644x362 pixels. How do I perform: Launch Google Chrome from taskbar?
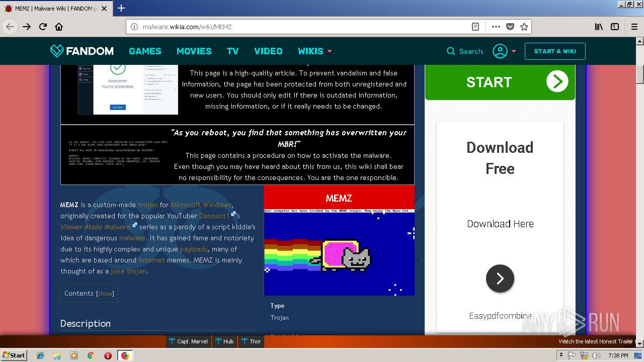[x=91, y=355]
